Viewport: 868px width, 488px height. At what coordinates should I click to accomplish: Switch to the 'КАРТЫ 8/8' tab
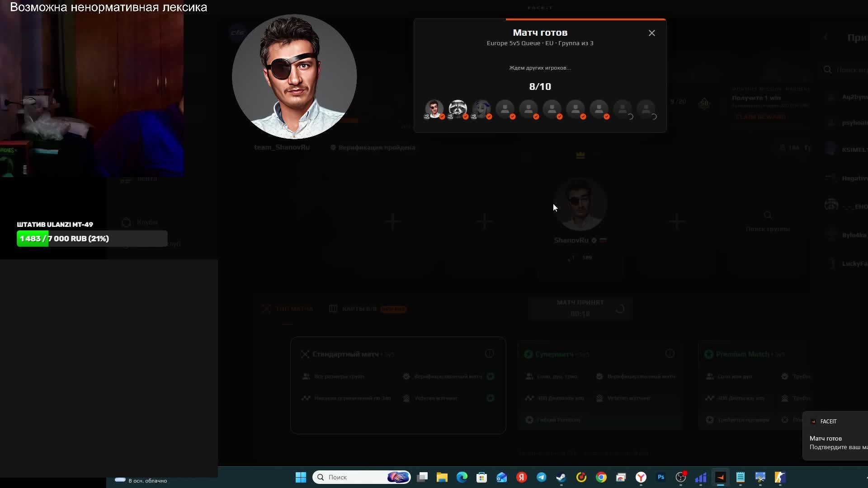point(368,309)
